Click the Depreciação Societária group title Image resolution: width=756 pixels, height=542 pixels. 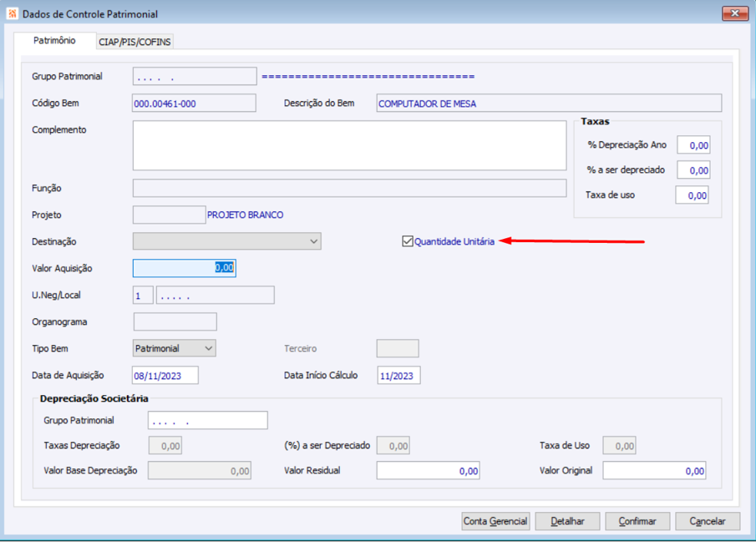click(x=94, y=398)
